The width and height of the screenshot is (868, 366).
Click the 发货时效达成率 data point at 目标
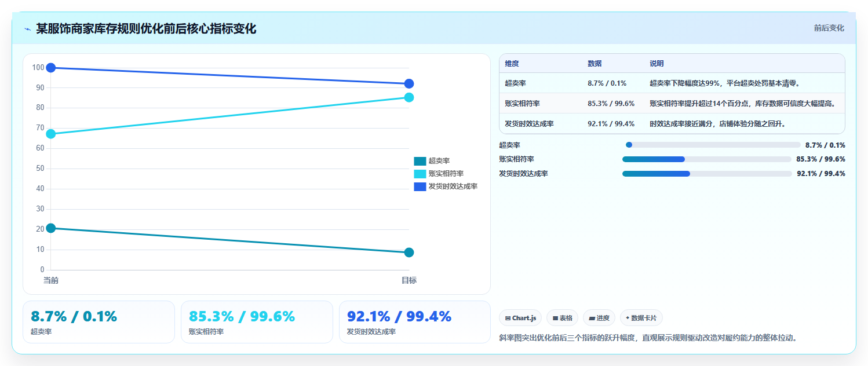tap(409, 83)
